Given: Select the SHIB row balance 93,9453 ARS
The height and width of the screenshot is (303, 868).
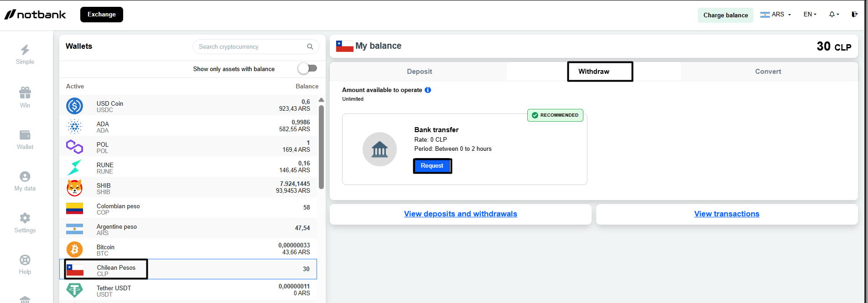Looking at the screenshot, I should point(293,191).
